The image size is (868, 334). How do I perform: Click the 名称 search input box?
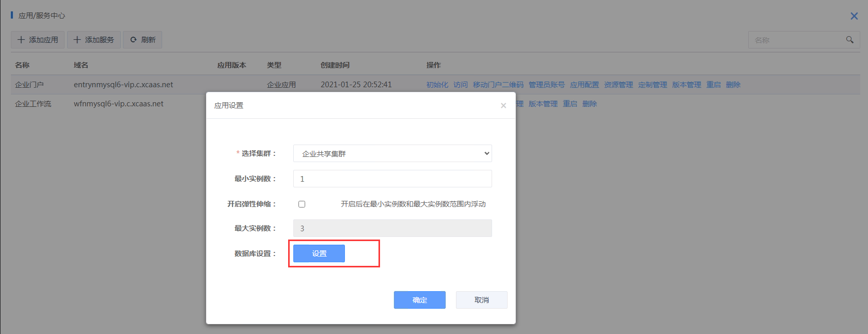795,40
